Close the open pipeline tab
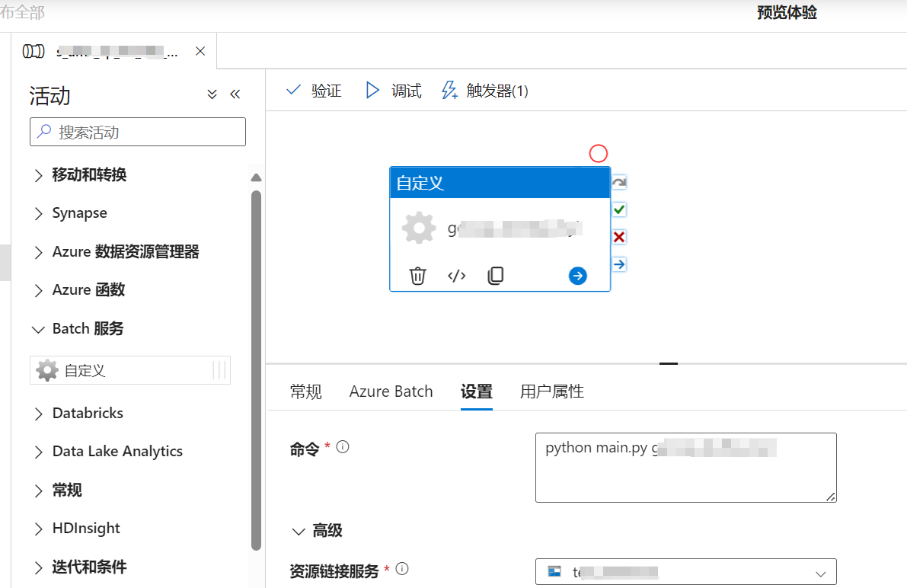Viewport: 907px width, 588px height. (x=200, y=52)
